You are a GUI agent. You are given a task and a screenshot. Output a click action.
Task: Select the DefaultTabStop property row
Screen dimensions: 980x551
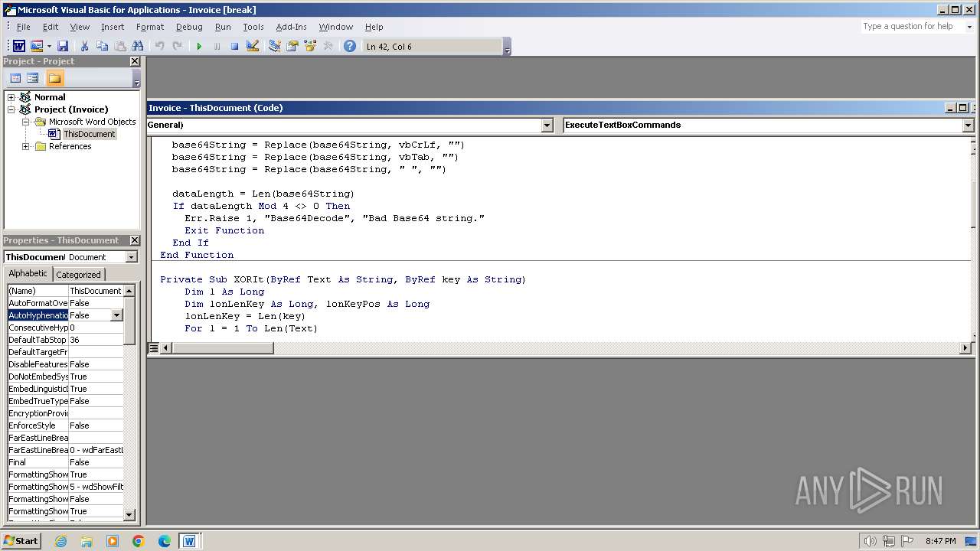(65, 340)
